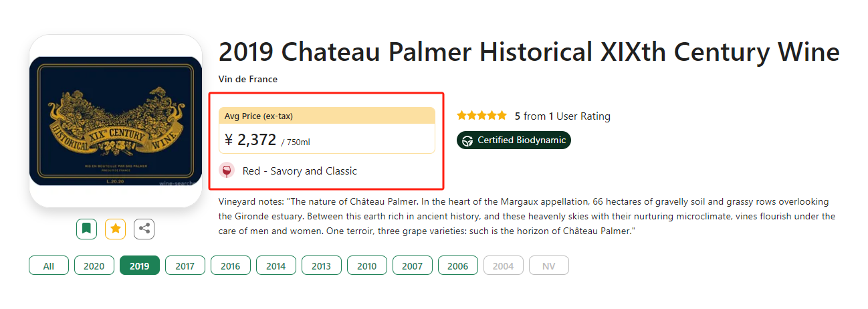Click the five-star rating stars
This screenshot has height=309, width=868.
(x=481, y=116)
